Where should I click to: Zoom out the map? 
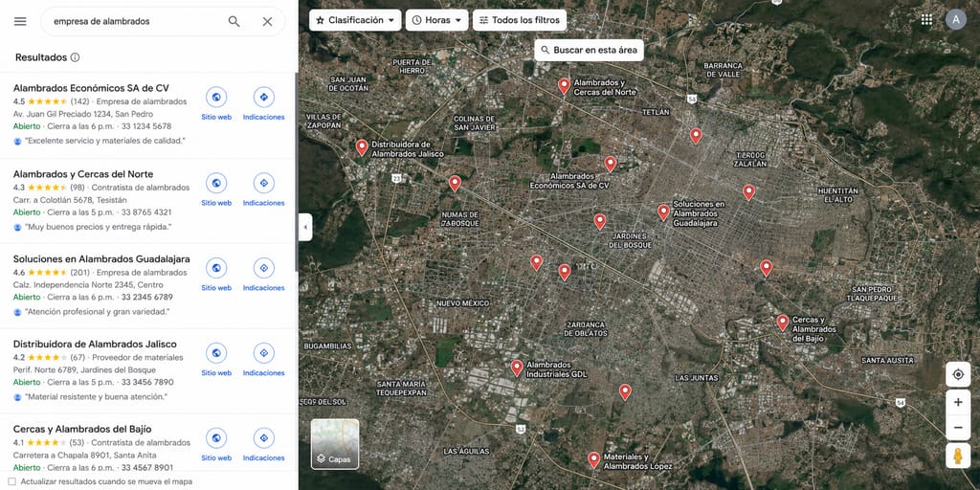tap(958, 428)
